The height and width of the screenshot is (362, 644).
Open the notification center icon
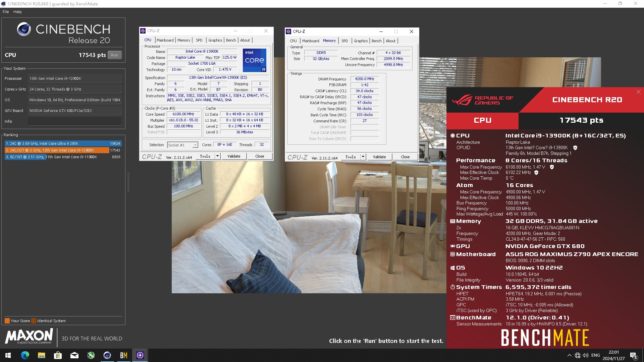[x=634, y=356]
